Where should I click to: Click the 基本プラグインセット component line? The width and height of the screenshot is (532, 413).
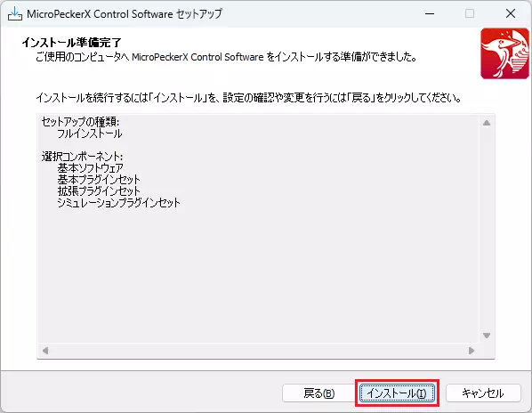pyautogui.click(x=99, y=180)
